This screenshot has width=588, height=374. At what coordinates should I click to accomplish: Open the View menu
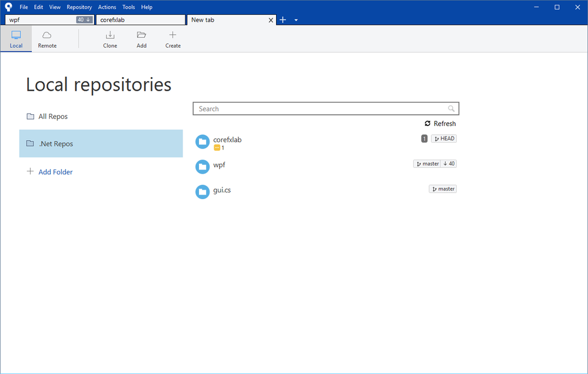click(55, 6)
